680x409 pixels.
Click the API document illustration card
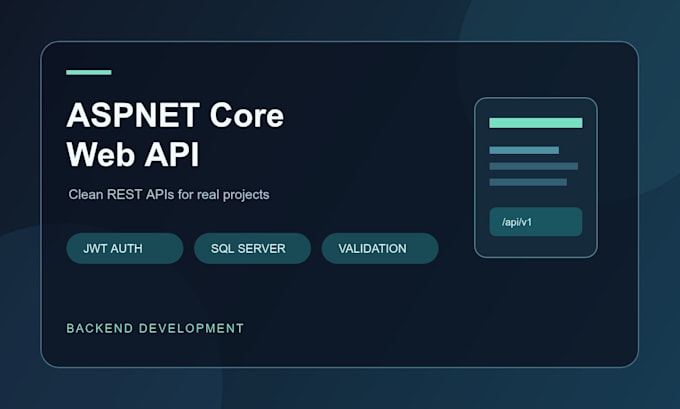(536, 178)
